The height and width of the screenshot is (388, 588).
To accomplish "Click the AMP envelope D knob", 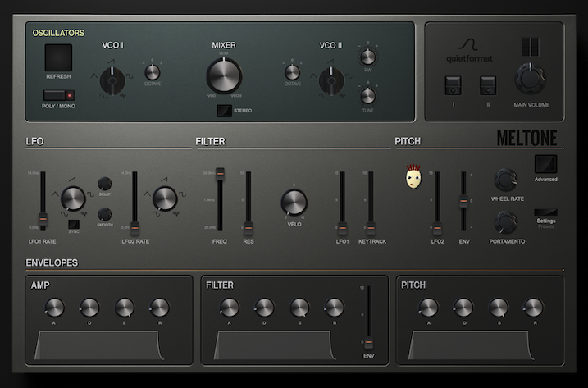I will pos(89,308).
